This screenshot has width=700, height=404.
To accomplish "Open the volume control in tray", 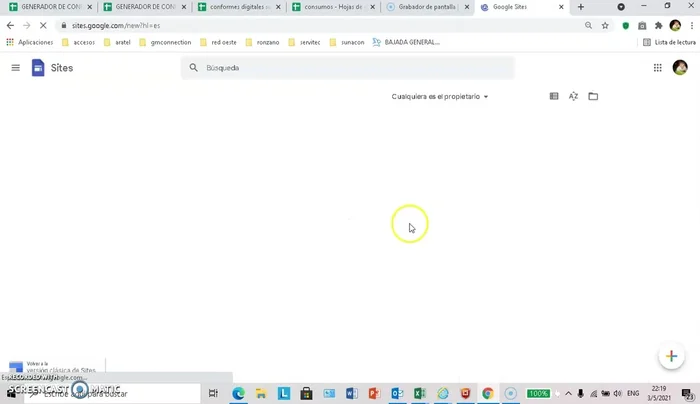I will point(617,394).
